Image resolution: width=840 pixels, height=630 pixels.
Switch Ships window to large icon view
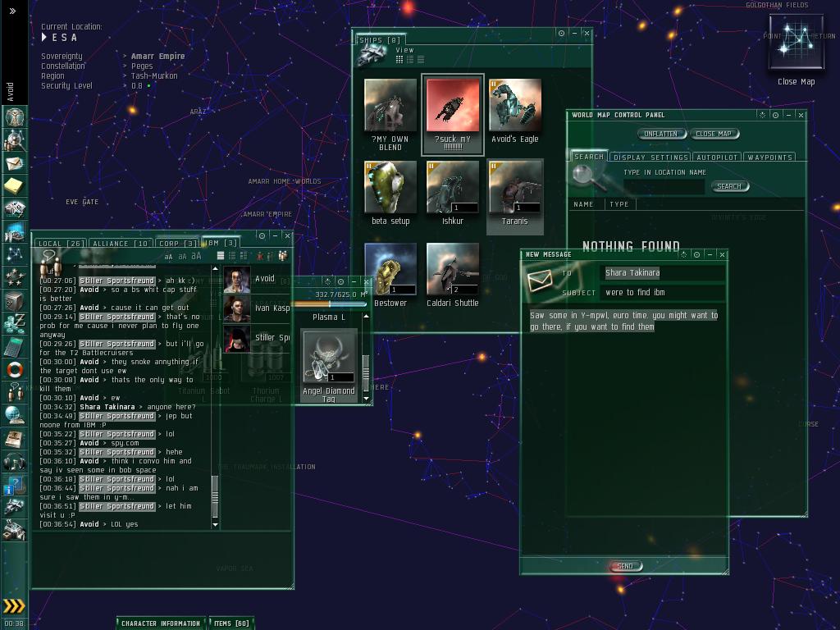point(399,59)
